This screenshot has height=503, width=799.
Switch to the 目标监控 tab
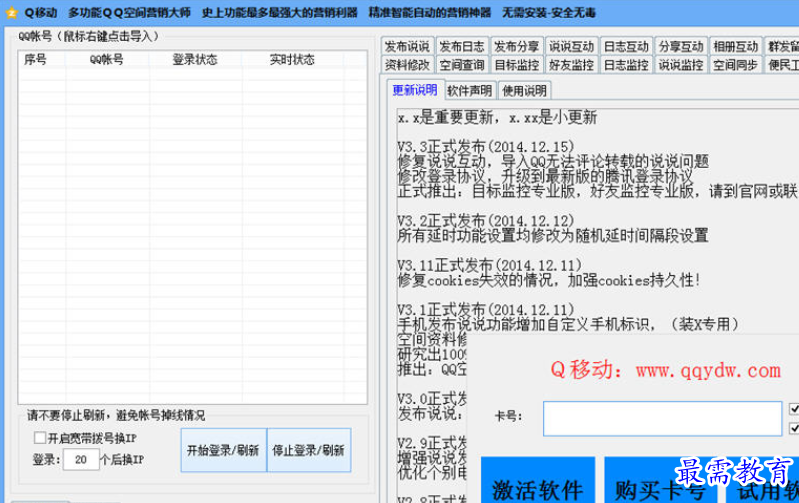click(517, 65)
